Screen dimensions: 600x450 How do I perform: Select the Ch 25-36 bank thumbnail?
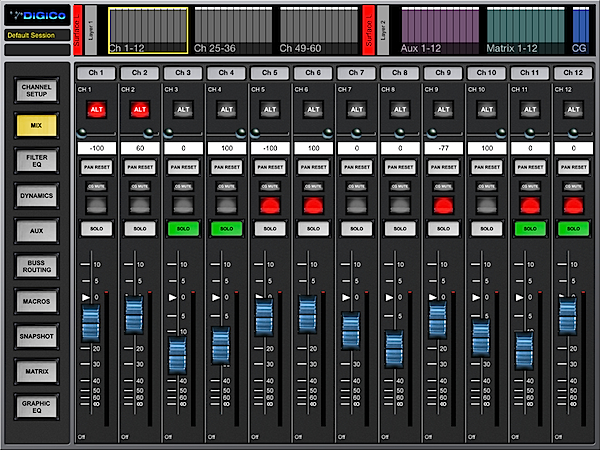point(233,30)
